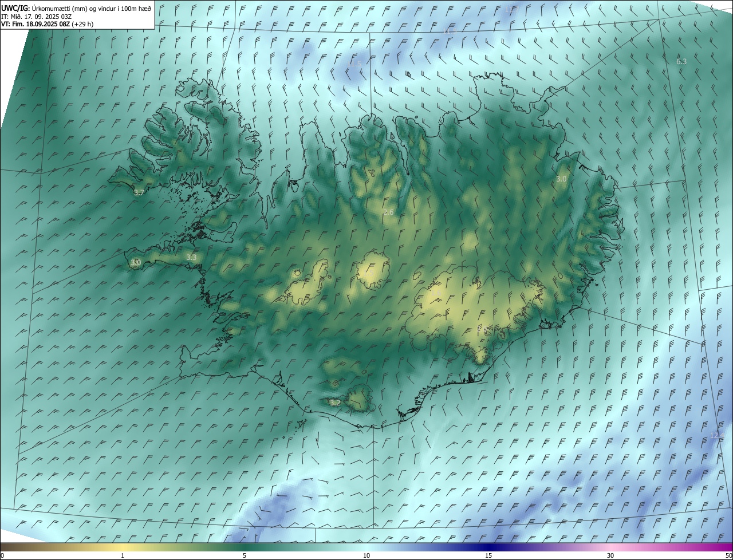This screenshot has height=560, width=733.
Task: Click the 12.4 value over the southeast sea
Action: pyautogui.click(x=717, y=436)
